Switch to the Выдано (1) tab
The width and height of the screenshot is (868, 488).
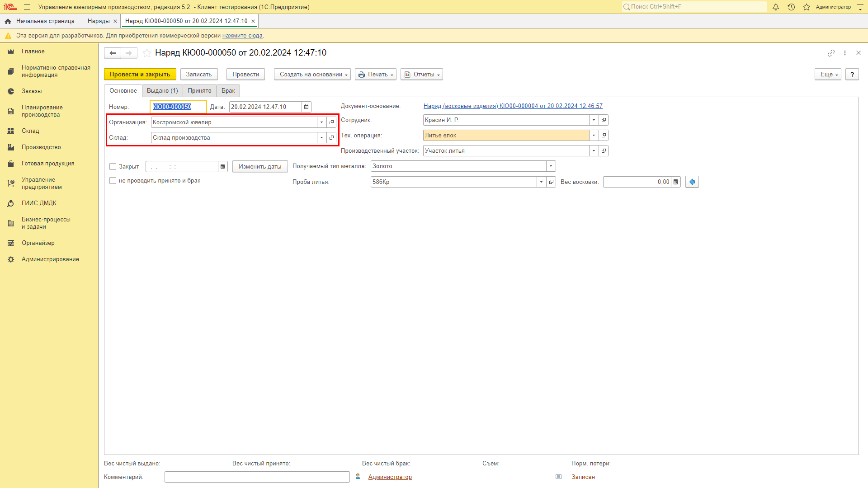tap(162, 91)
